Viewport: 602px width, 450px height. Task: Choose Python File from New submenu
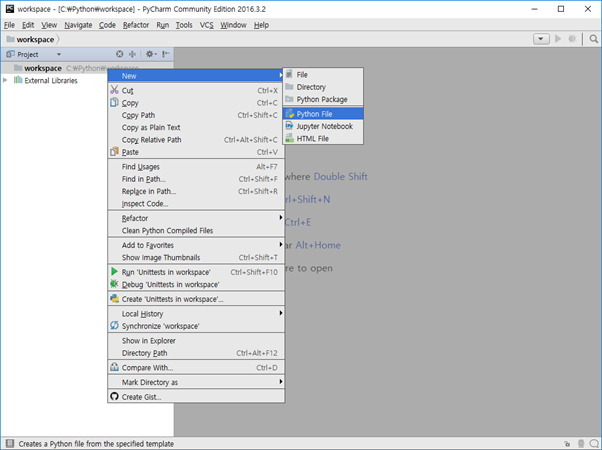323,114
